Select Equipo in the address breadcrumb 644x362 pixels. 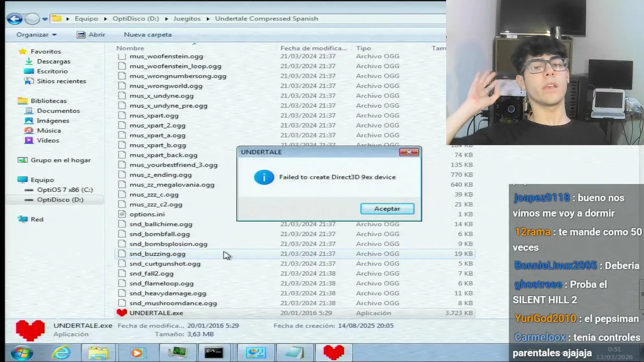click(86, 19)
